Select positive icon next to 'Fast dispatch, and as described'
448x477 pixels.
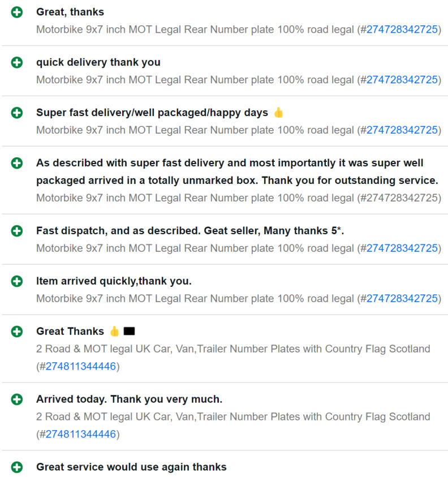[17, 231]
